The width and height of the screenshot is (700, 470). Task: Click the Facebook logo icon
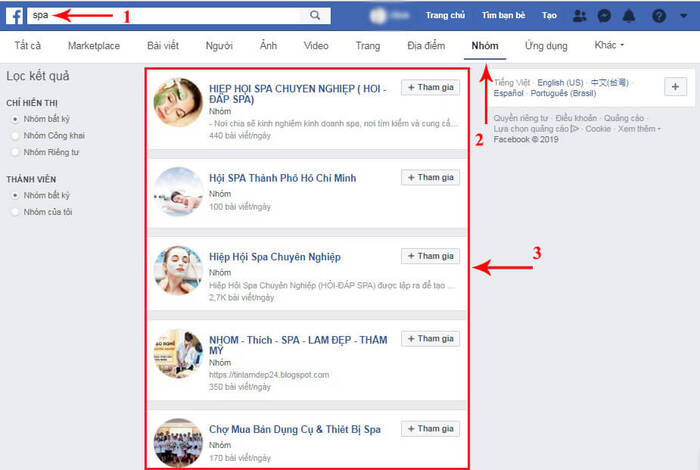pos(14,16)
